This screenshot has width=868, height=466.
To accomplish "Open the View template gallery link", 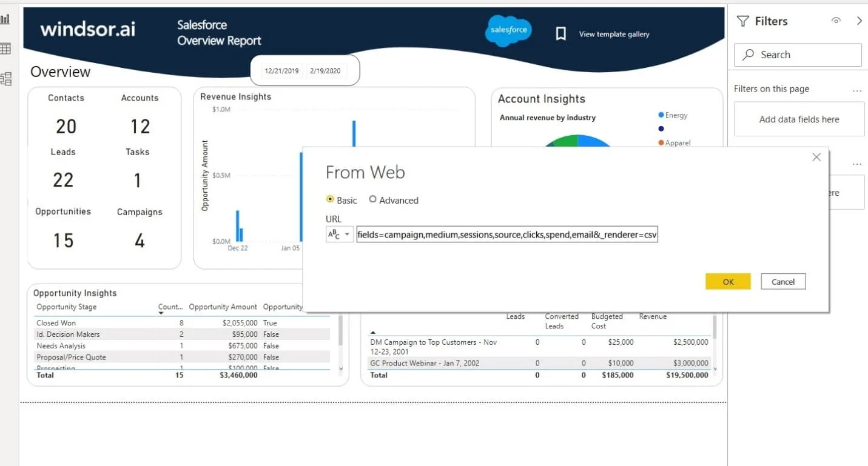I will [614, 35].
